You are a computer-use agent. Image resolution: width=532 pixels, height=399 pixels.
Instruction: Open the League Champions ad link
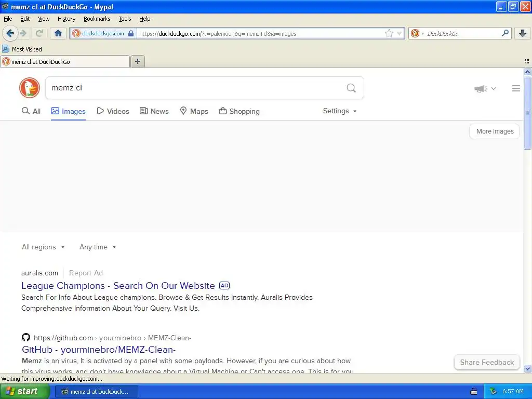(x=118, y=286)
